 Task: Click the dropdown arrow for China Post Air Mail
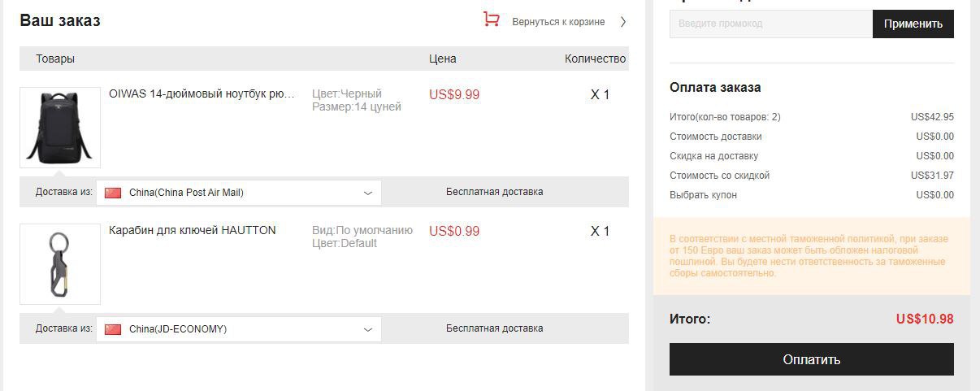pyautogui.click(x=368, y=193)
